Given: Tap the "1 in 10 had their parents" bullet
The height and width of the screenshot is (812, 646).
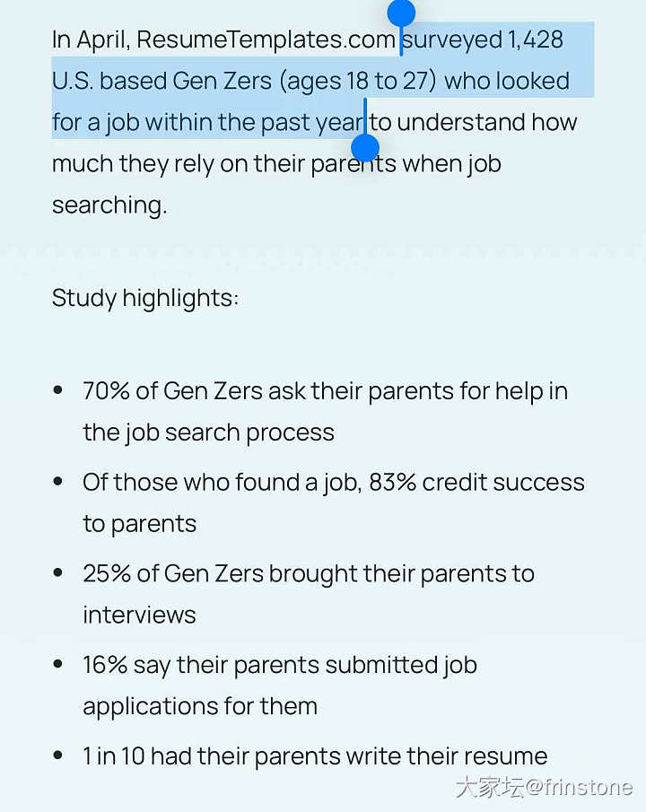Looking at the screenshot, I should [x=315, y=756].
